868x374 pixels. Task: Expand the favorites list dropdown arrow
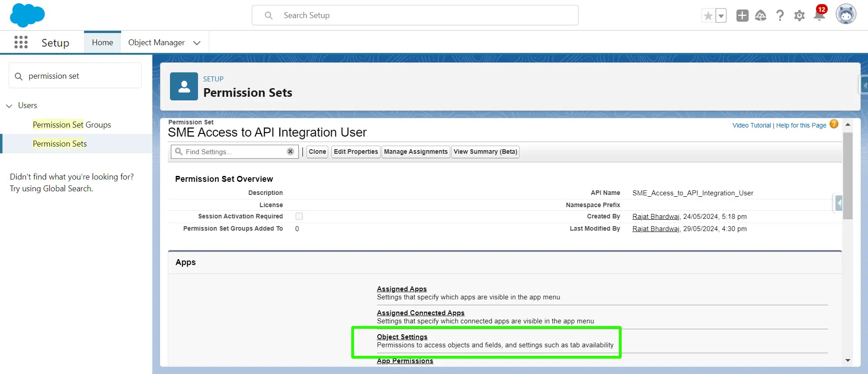721,16
